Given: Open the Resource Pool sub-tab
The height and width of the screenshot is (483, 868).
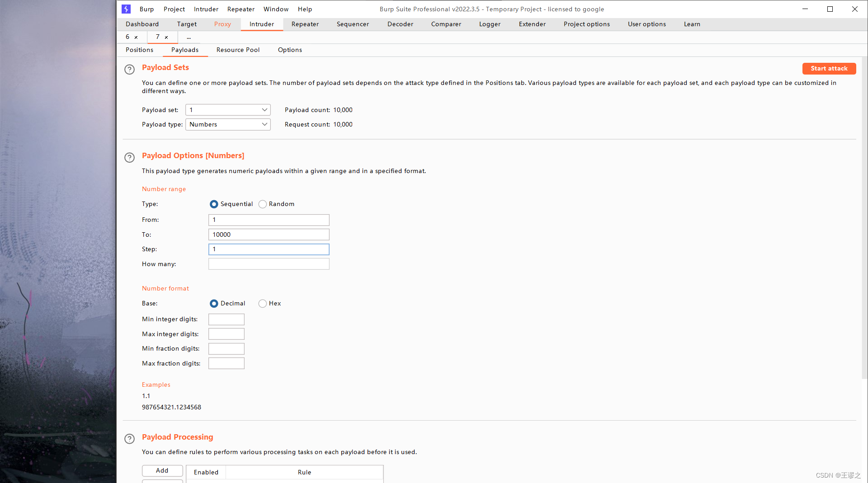Looking at the screenshot, I should (238, 50).
